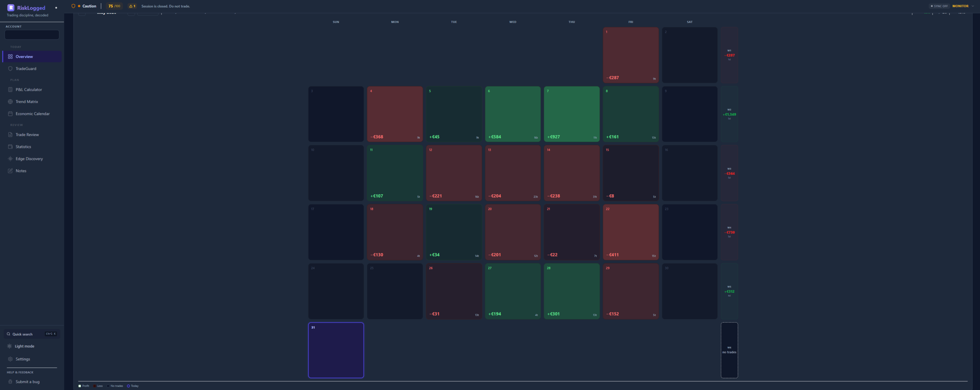Click the warning triangle alert badge
This screenshot has height=390, width=980.
(132, 6)
